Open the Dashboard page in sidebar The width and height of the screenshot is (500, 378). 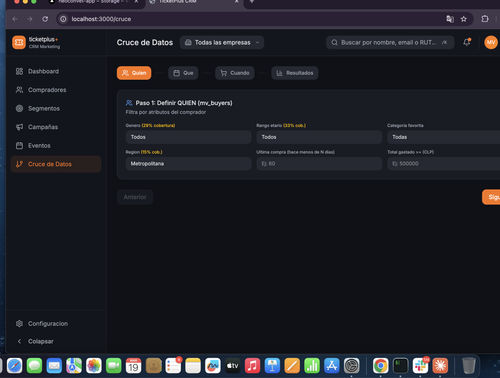43,71
